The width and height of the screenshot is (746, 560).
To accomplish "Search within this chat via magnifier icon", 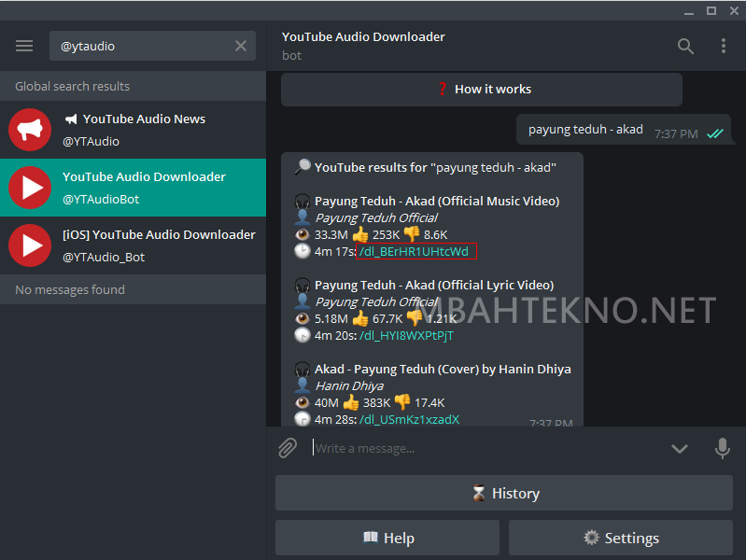I will tap(685, 46).
